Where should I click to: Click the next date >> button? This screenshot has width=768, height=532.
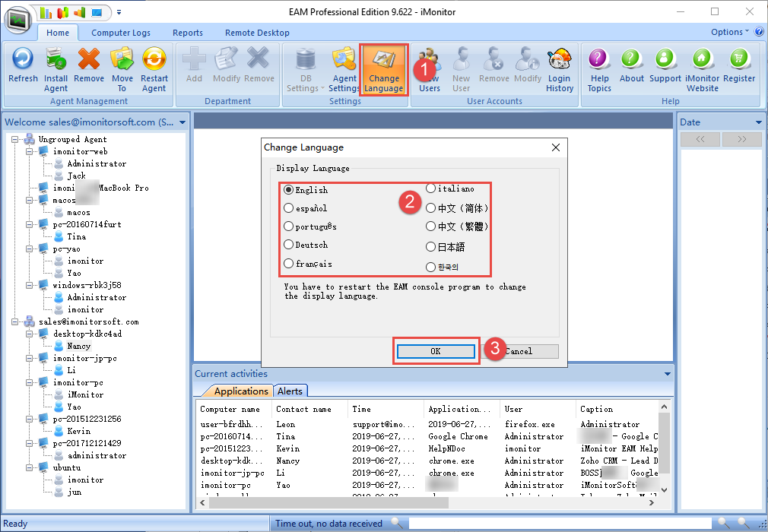[741, 139]
